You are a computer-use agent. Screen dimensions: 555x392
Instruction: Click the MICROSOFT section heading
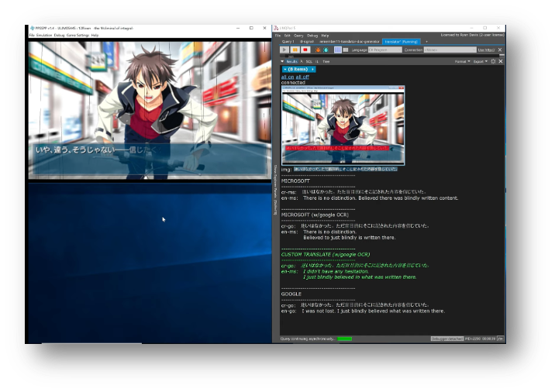[295, 181]
